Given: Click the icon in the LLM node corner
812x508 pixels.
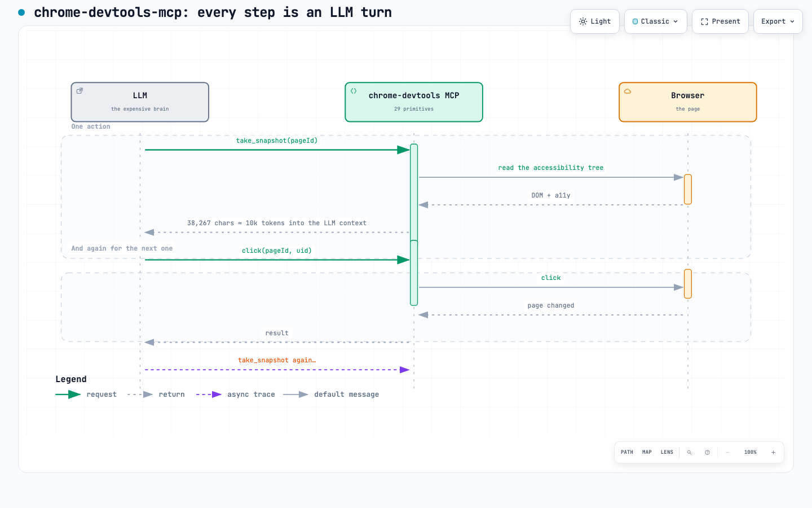Looking at the screenshot, I should 80,91.
